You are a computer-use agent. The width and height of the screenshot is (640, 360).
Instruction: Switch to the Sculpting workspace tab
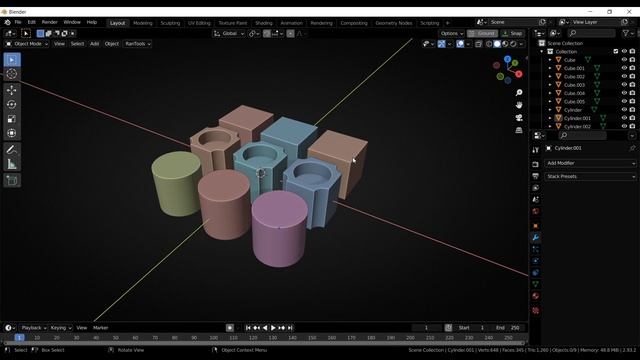point(170,23)
